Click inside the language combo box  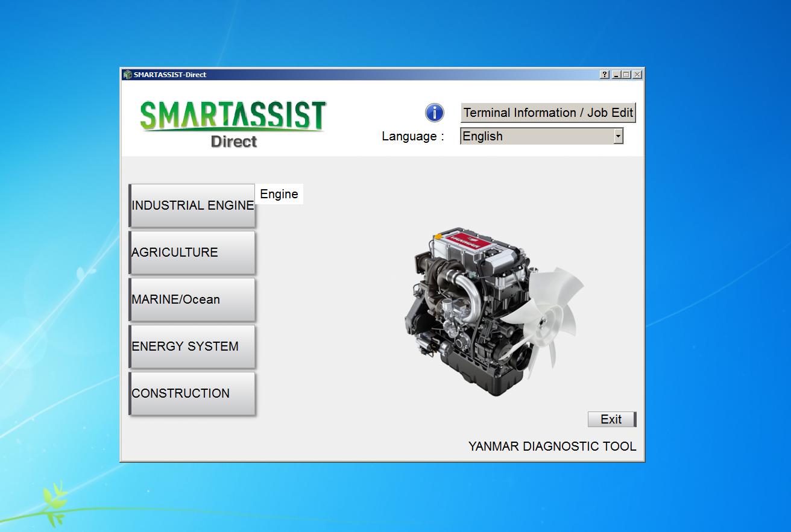pos(537,136)
